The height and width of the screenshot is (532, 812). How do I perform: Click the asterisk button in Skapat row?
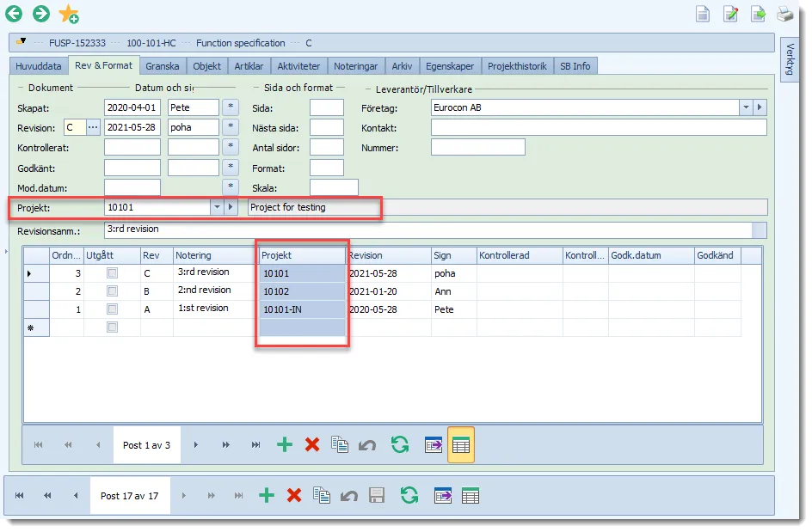click(231, 107)
